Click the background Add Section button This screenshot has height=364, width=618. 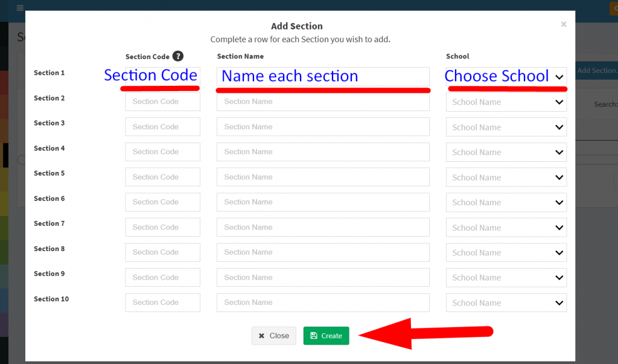click(x=597, y=71)
